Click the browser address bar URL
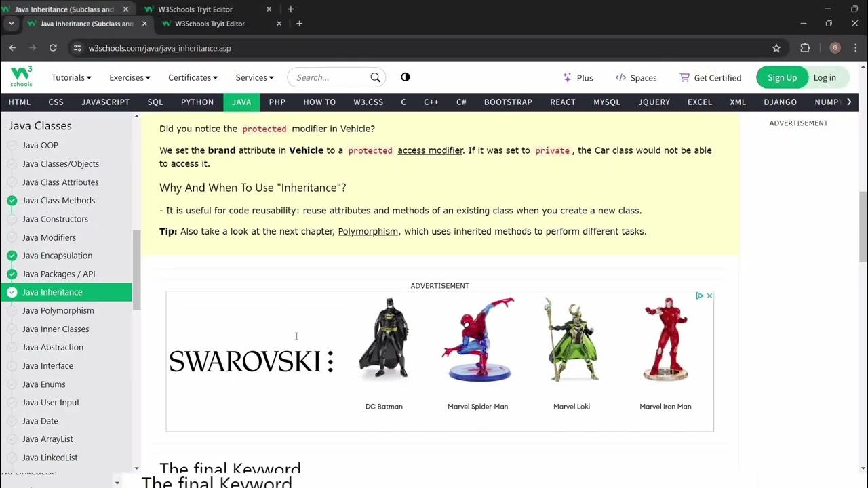868x488 pixels. pyautogui.click(x=159, y=48)
